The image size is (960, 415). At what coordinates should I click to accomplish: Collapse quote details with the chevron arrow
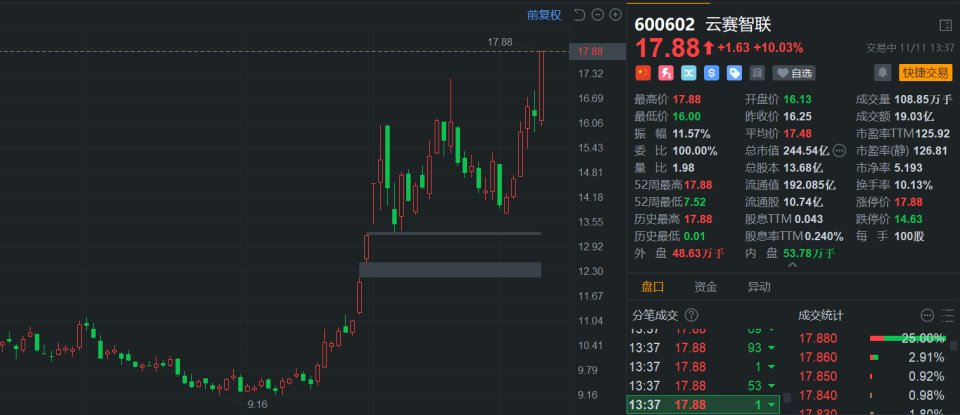pos(792,265)
